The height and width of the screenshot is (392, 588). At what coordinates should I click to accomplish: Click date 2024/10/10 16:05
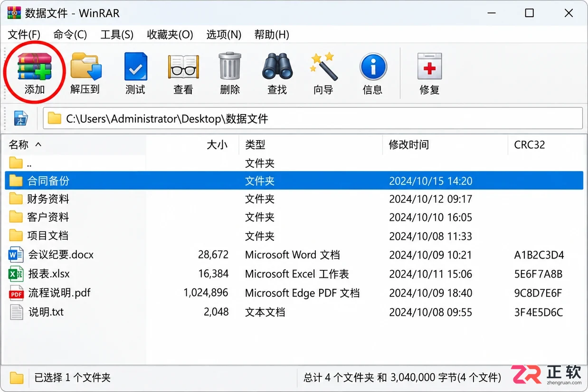431,217
